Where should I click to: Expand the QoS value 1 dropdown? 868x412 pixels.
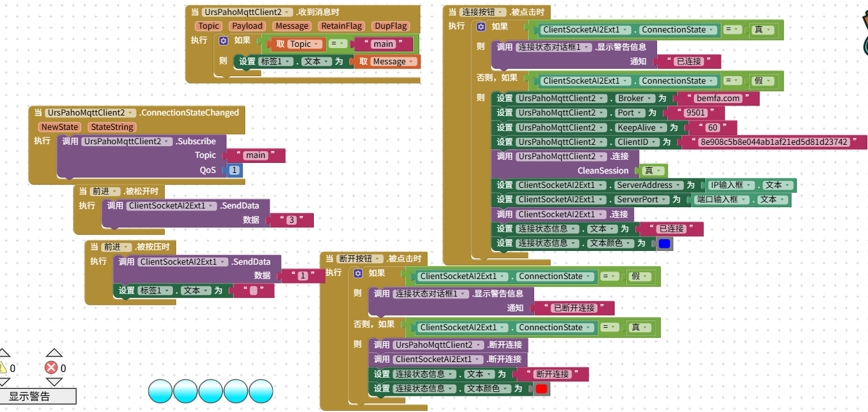tap(234, 170)
